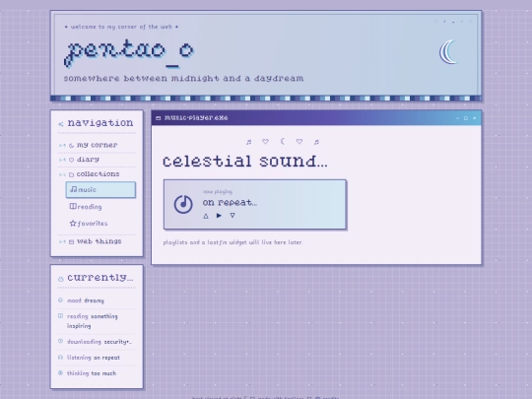Click the 'somewhere between midnight and a daydream' tagline
This screenshot has width=532, height=399.
[183, 79]
